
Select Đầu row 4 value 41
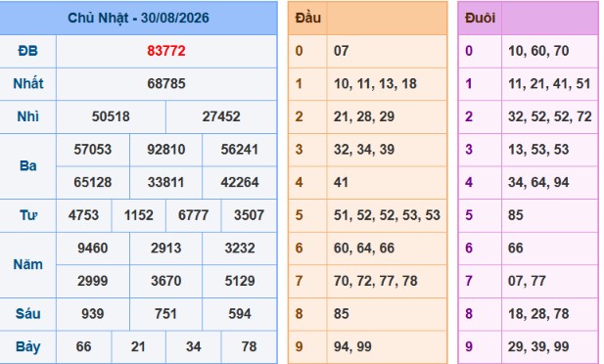click(x=341, y=182)
